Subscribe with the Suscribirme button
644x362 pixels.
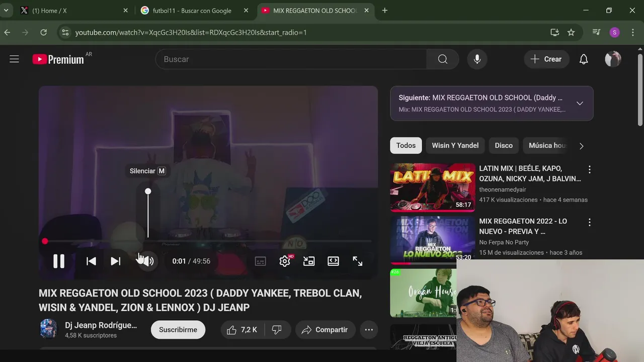coord(178,330)
